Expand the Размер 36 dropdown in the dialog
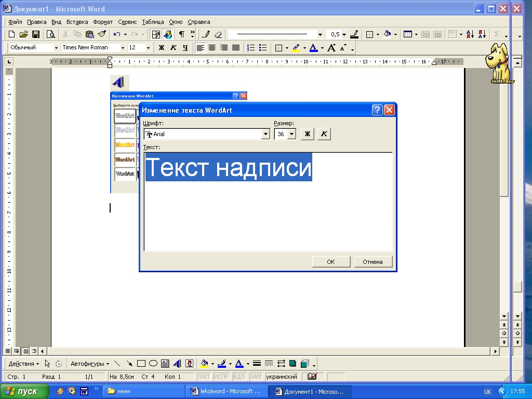The image size is (532, 399). pos(292,134)
